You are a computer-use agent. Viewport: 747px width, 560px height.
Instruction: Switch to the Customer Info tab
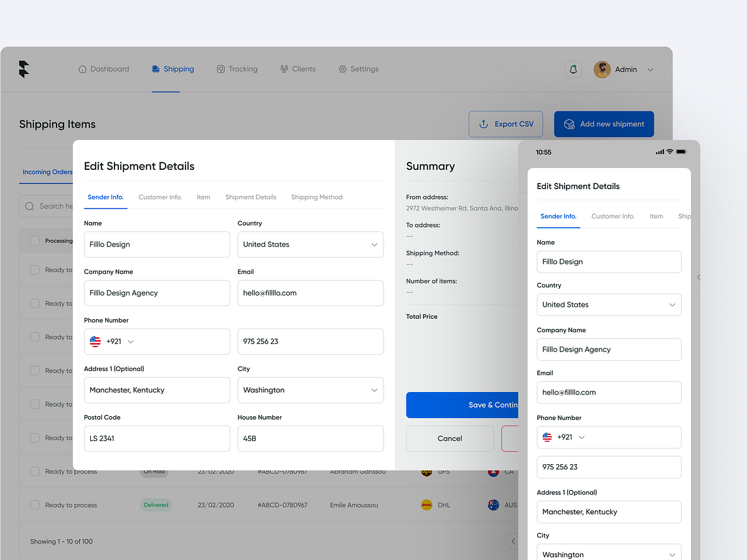pos(160,197)
